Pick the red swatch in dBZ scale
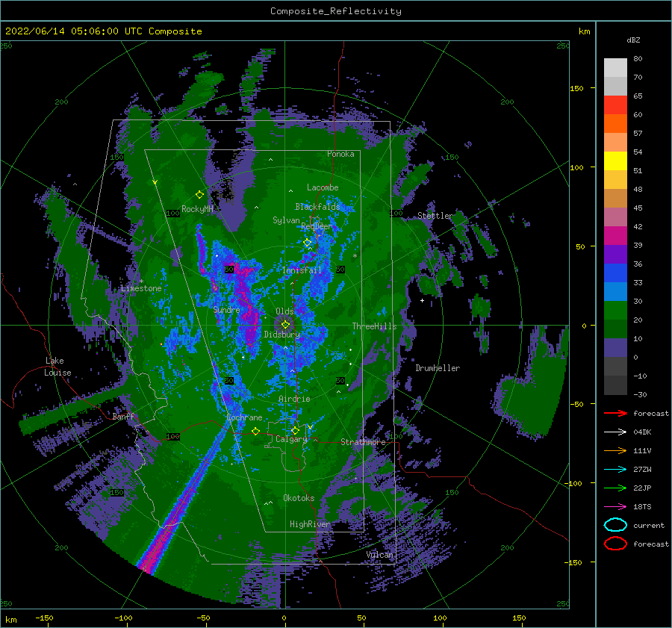The height and width of the screenshot is (628, 672). pyautogui.click(x=615, y=105)
